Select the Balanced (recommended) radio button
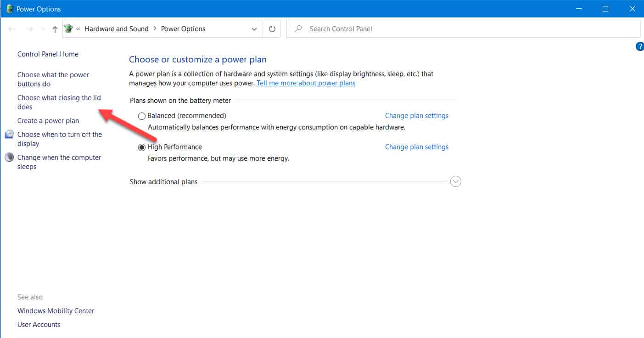The width and height of the screenshot is (644, 338). (142, 116)
